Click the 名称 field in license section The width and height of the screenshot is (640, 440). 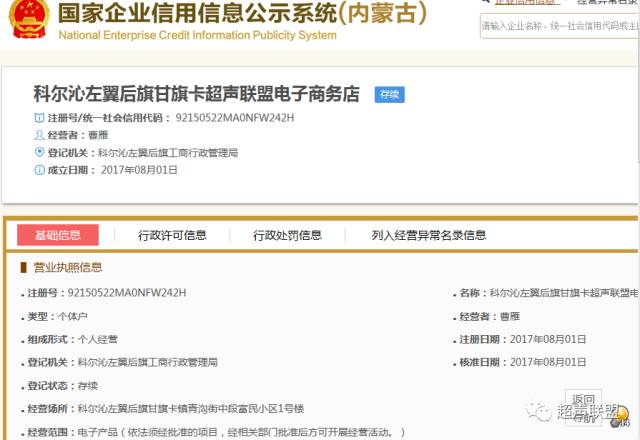548,293
